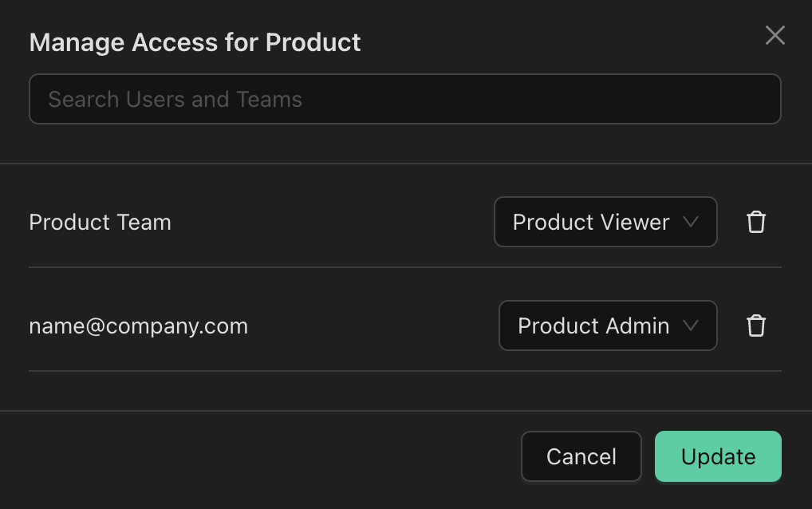Click trash can in the first access row
Image resolution: width=812 pixels, height=509 pixels.
(x=755, y=222)
